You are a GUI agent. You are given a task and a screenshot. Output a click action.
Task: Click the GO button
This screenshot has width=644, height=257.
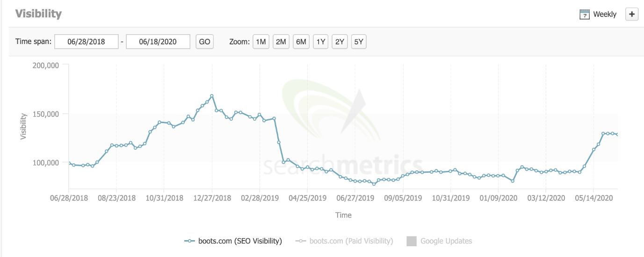tap(204, 42)
